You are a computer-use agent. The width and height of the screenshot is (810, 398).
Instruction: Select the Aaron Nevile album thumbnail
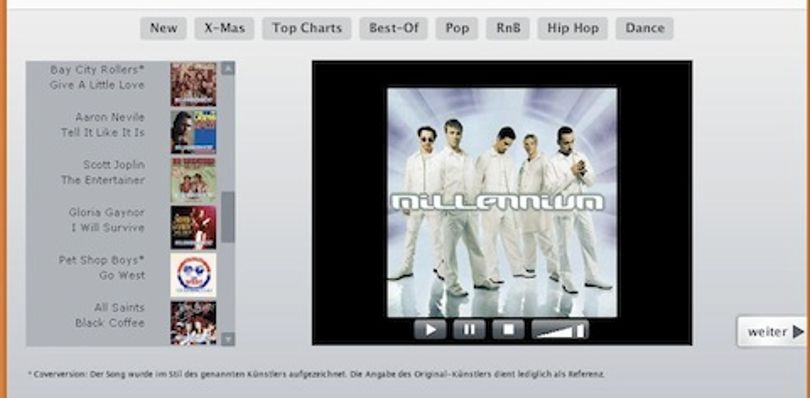tap(193, 132)
